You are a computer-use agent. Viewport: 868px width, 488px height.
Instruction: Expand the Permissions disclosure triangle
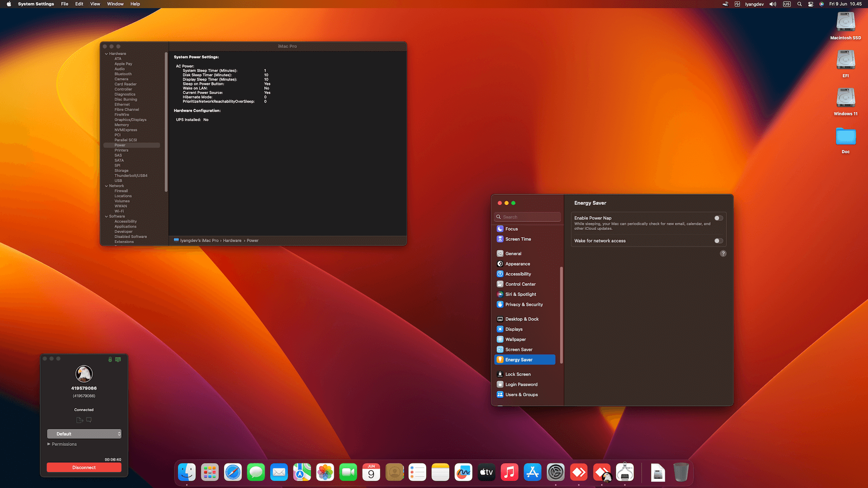point(49,444)
